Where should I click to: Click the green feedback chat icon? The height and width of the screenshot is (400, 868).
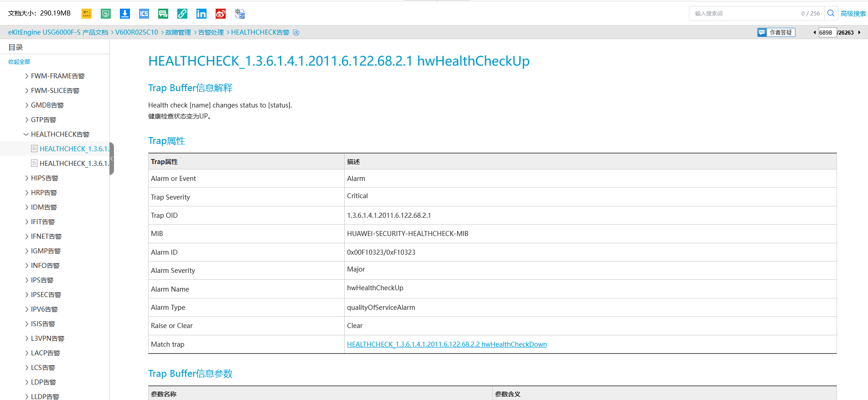coord(163,14)
